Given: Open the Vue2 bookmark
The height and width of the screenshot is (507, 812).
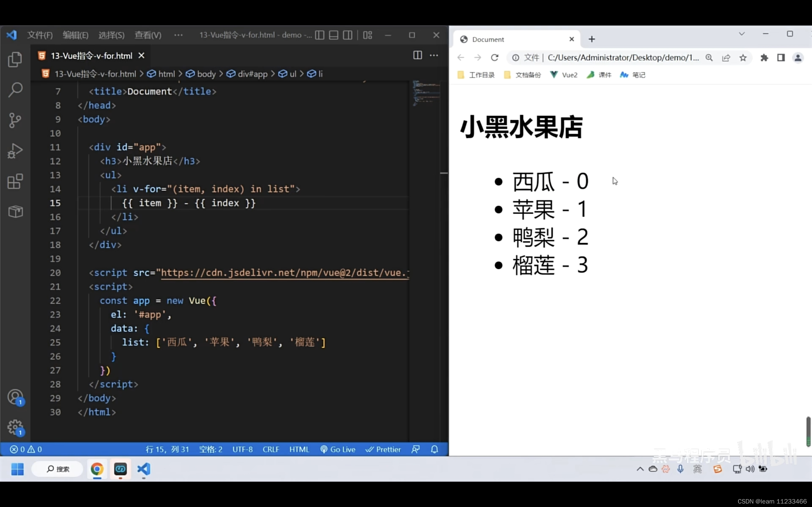Looking at the screenshot, I should tap(564, 75).
